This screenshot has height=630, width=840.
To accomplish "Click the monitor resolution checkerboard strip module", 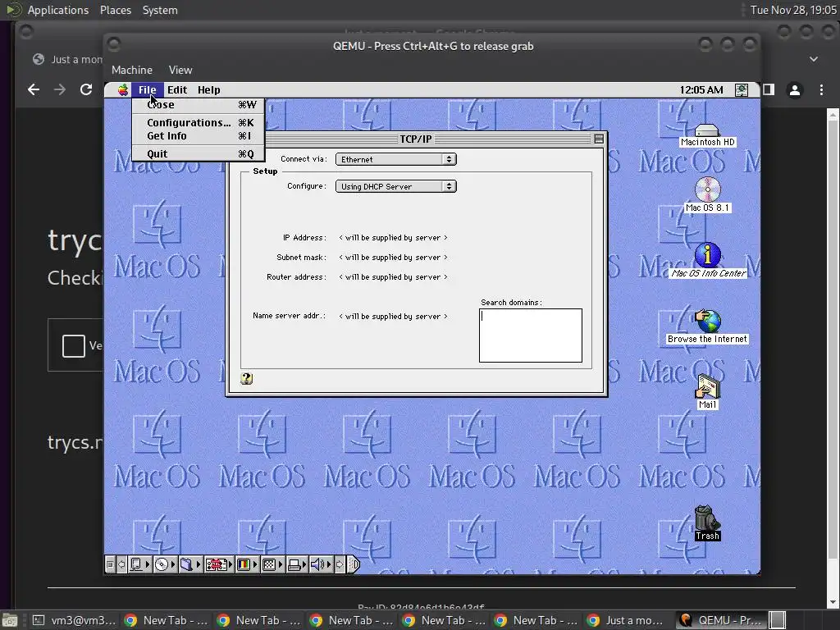I will 272,564.
